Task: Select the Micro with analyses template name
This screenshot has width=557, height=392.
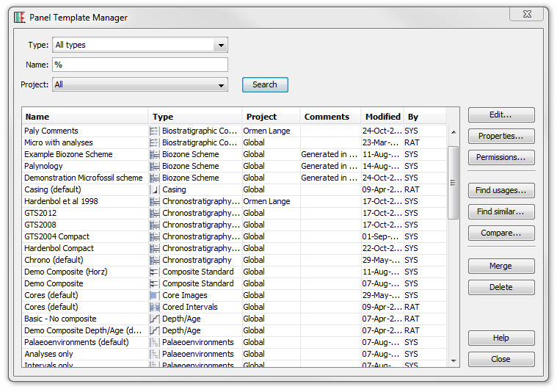Action: coord(59,142)
